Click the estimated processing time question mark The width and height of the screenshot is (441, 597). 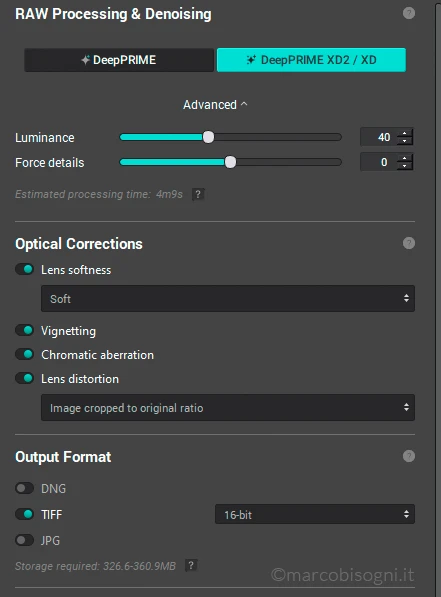(198, 194)
